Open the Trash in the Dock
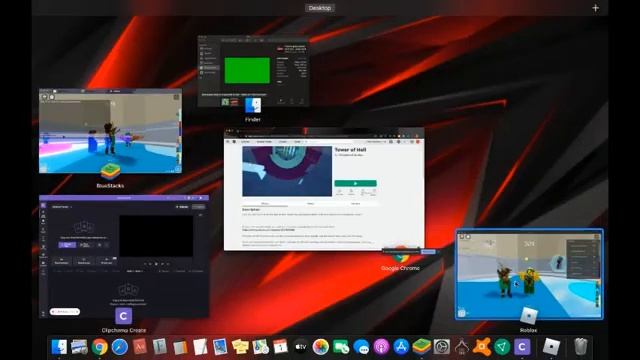 [580, 347]
